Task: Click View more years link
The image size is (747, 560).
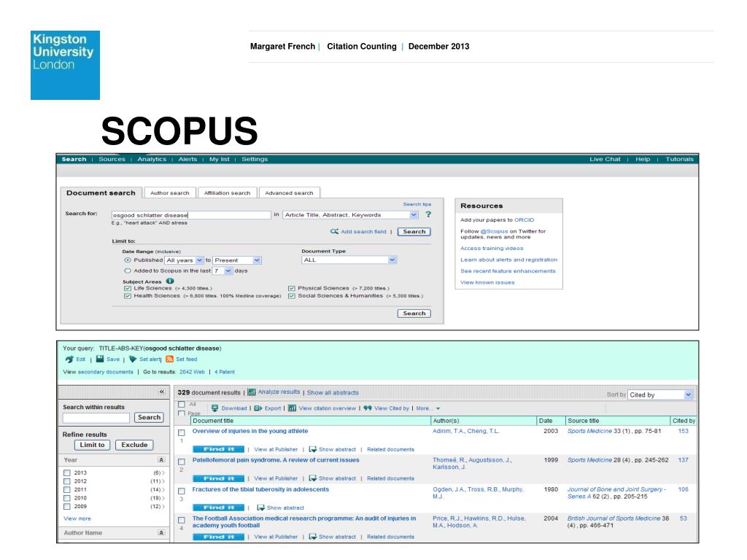Action: point(77,518)
